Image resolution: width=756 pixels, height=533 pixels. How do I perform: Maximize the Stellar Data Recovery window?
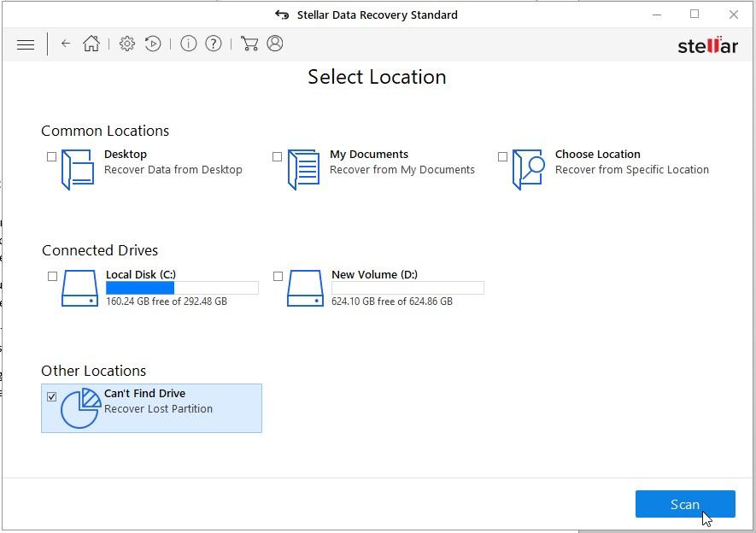coord(694,14)
